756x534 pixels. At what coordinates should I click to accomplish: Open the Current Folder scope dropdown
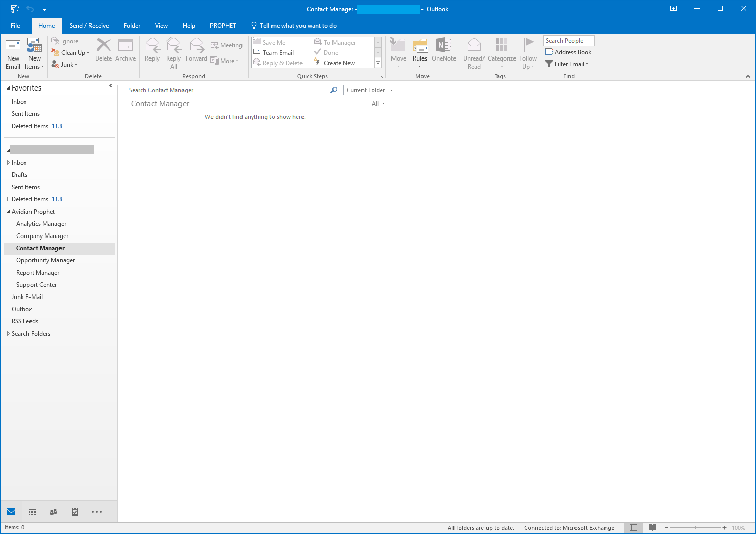(370, 90)
